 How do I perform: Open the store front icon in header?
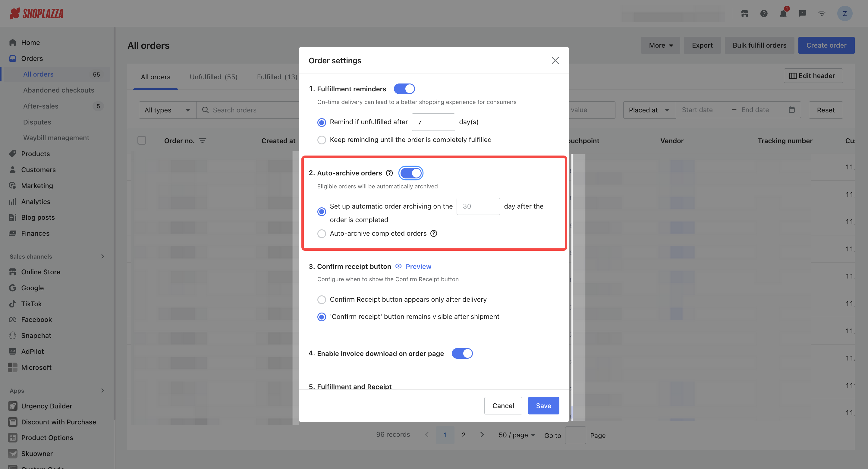pyautogui.click(x=744, y=14)
